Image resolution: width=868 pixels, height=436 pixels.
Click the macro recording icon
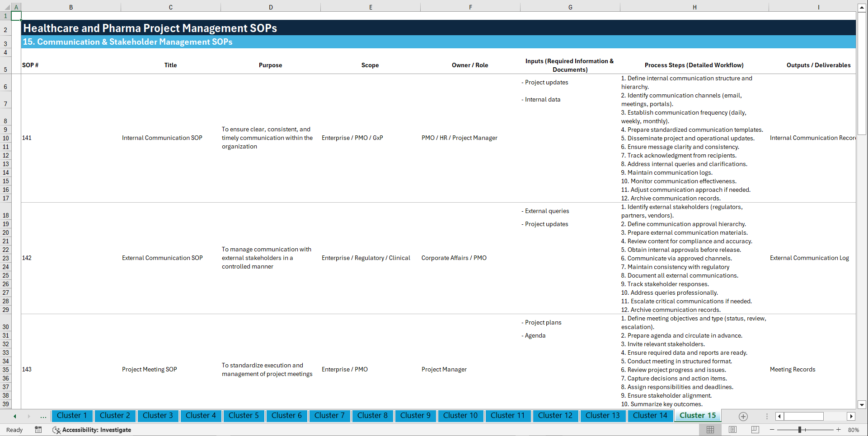38,430
